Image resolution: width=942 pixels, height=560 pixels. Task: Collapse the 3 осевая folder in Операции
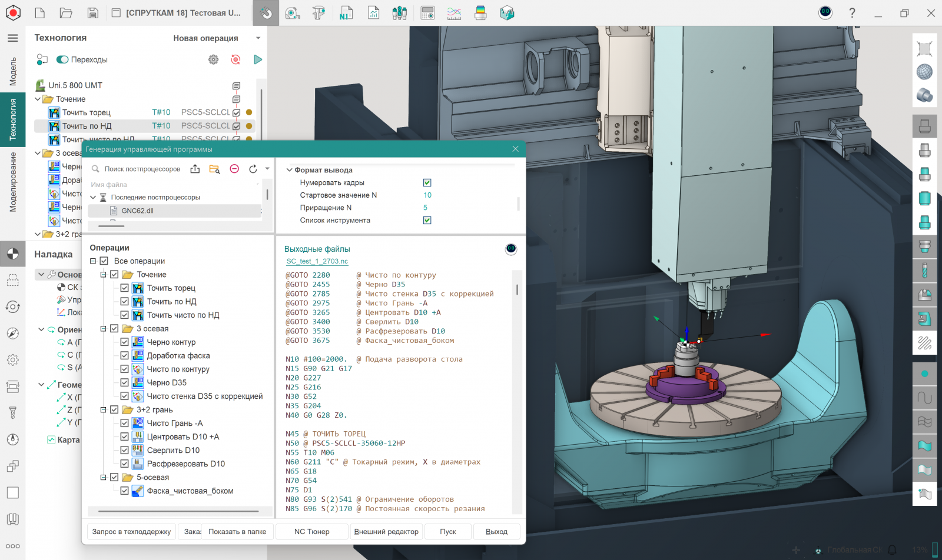point(104,329)
